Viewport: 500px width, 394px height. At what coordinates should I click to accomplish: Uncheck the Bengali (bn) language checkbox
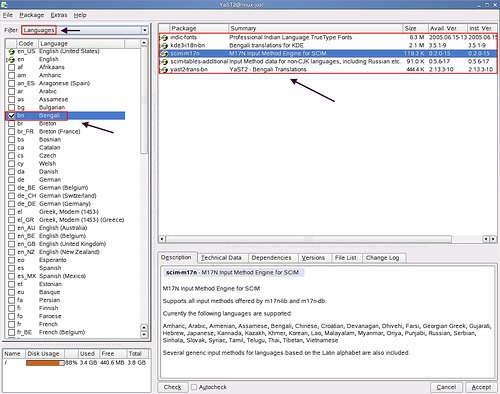point(12,116)
